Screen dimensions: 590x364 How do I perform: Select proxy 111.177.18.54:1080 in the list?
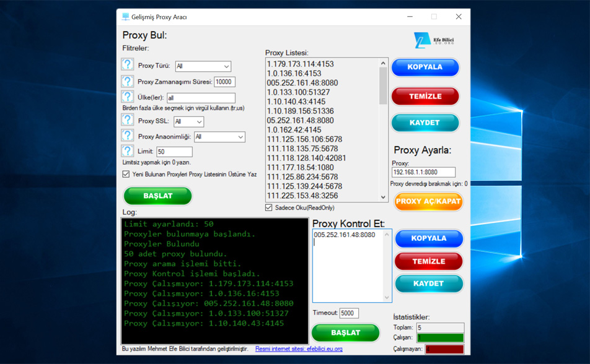(301, 167)
